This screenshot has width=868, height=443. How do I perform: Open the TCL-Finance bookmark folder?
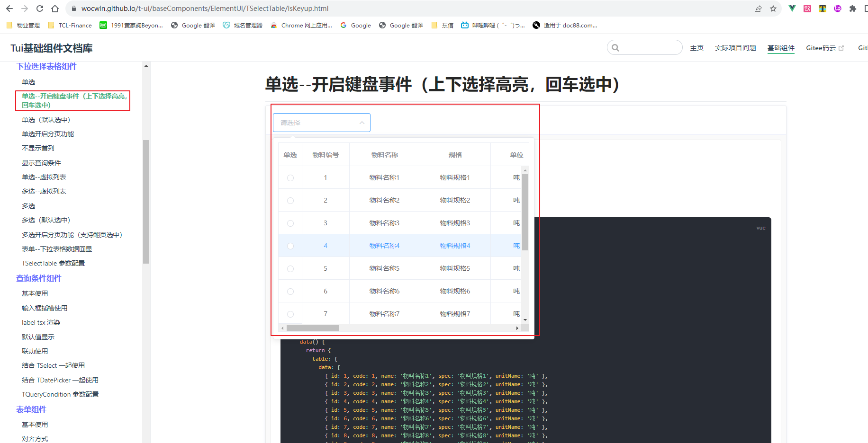tap(70, 26)
